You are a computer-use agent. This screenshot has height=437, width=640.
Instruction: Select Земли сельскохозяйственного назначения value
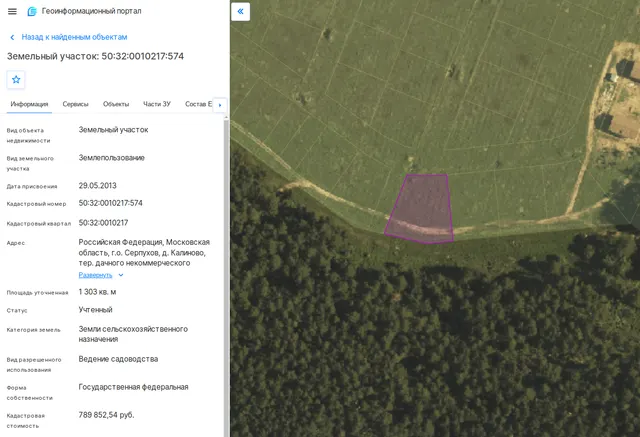[133, 334]
